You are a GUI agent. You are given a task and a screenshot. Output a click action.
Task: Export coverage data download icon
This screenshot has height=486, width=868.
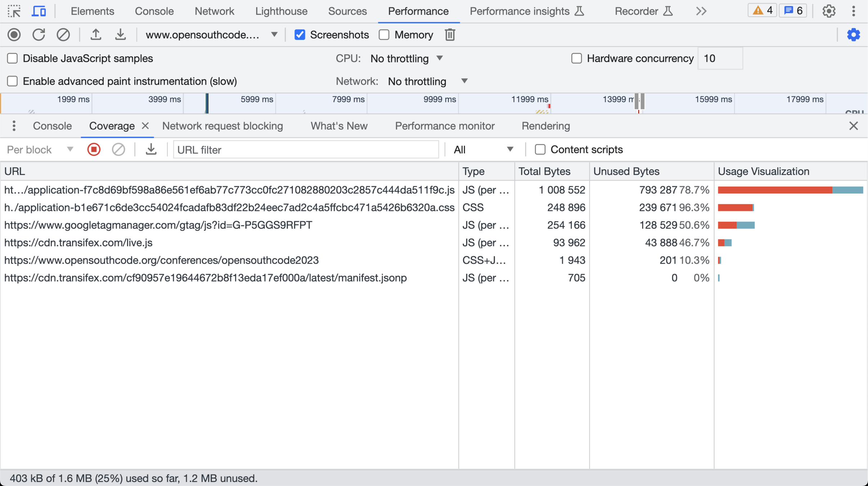[151, 149]
